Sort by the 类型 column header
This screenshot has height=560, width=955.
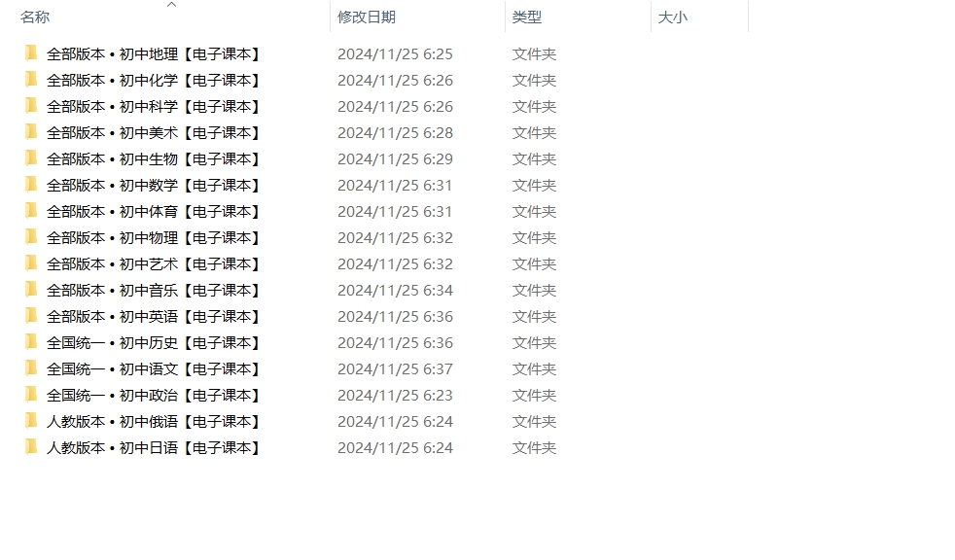(x=527, y=17)
